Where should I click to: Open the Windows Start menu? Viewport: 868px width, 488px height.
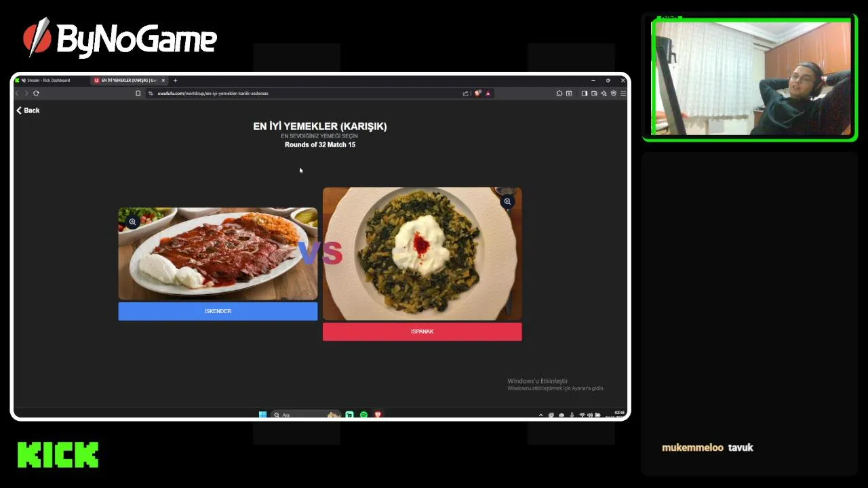point(262,414)
